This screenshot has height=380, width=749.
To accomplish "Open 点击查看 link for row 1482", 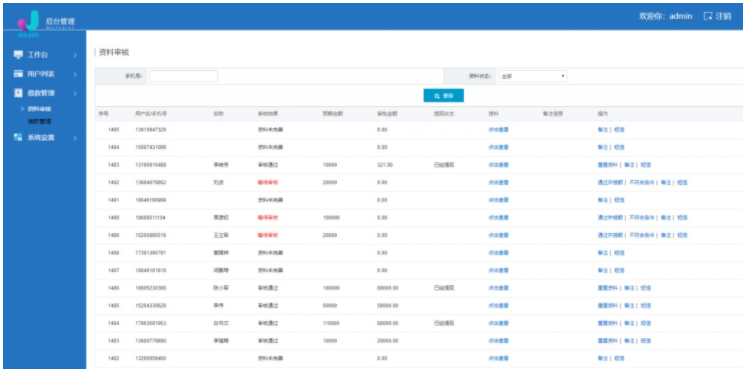I will click(x=498, y=358).
